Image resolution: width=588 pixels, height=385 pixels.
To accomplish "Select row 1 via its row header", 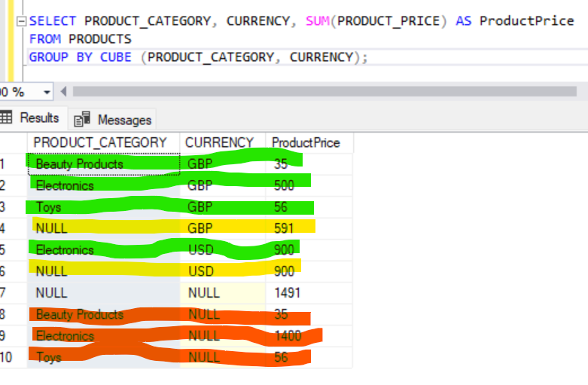I will tap(7, 163).
